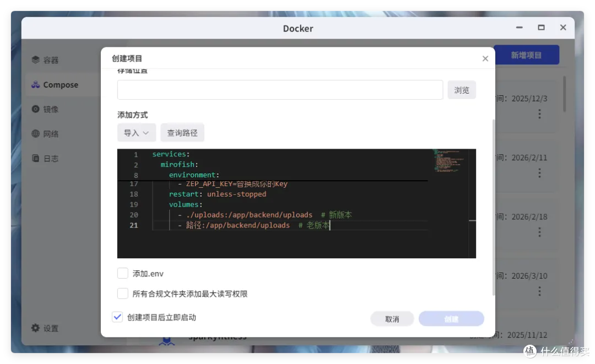This screenshot has width=595, height=364.
Task: Click the 日志 document icon
Action: tap(36, 158)
